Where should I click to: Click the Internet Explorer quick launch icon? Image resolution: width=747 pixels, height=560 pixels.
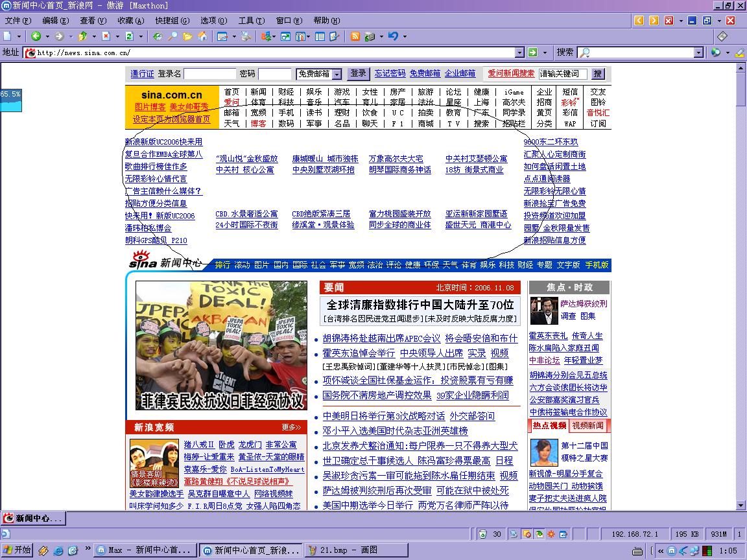pyautogui.click(x=58, y=551)
